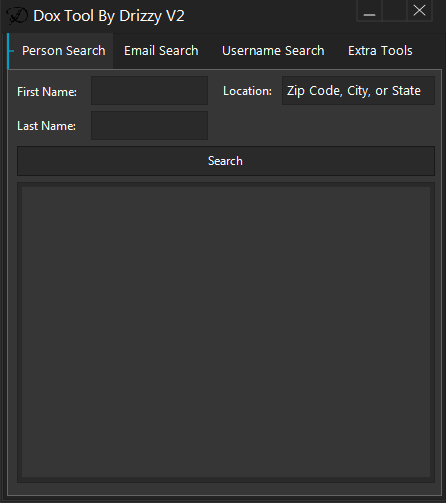Click the Last Name label
Image resolution: width=446 pixels, height=504 pixels.
pos(46,126)
